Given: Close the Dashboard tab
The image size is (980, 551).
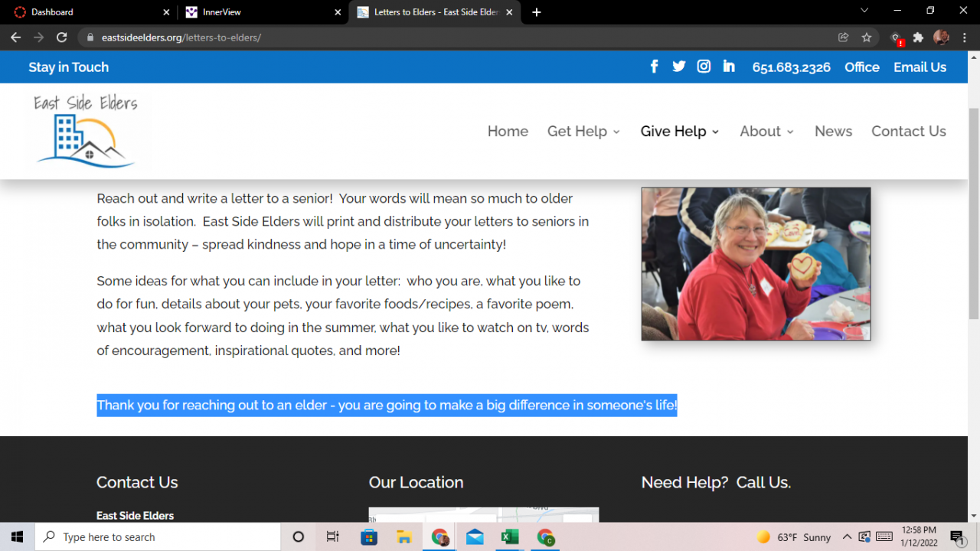Looking at the screenshot, I should pos(167,12).
